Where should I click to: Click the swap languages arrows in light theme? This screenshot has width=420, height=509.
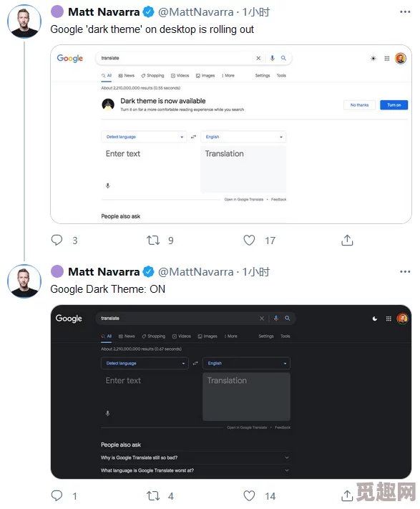tap(194, 137)
